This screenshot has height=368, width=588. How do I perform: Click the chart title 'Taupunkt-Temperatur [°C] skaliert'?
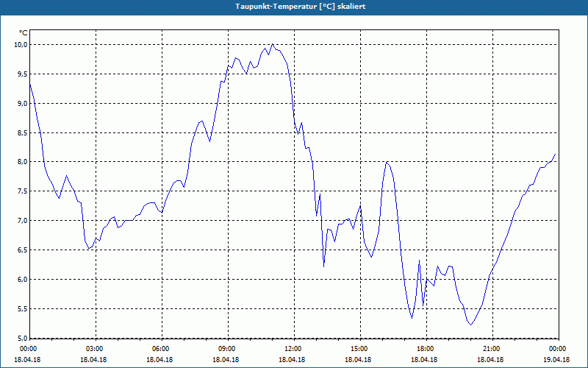(x=301, y=7)
